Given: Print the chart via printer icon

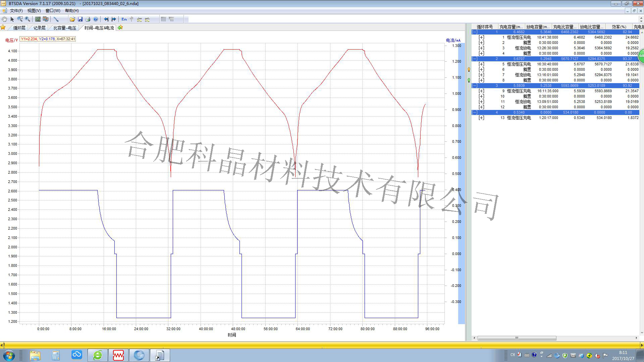Looking at the screenshot, I should 88,19.
